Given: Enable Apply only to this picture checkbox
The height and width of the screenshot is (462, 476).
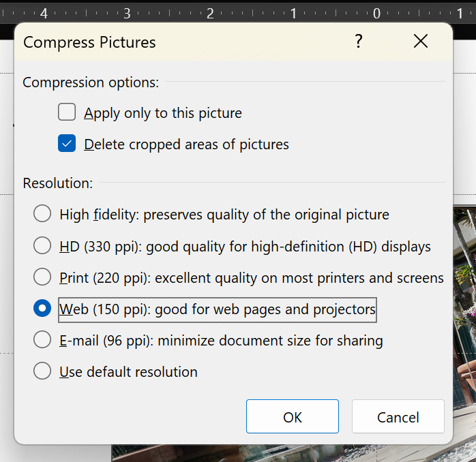Looking at the screenshot, I should click(67, 112).
